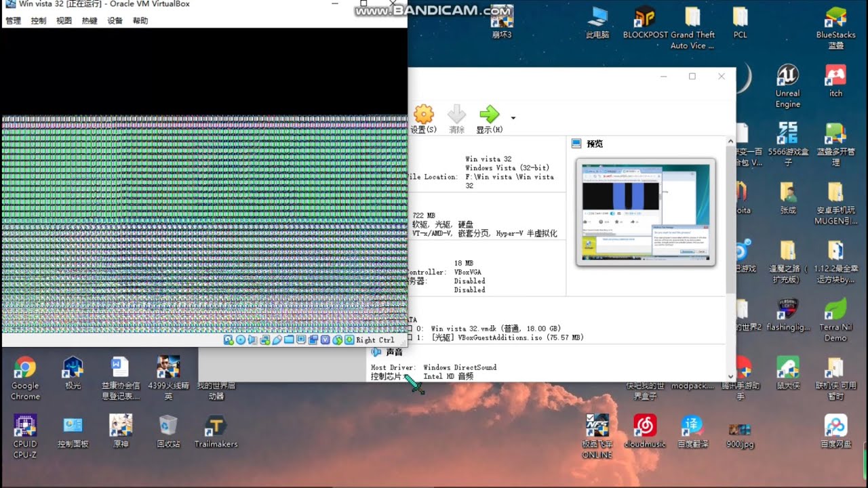Open the 极光 desktop shortcut
Viewport: 868px width, 488px height.
(x=73, y=373)
